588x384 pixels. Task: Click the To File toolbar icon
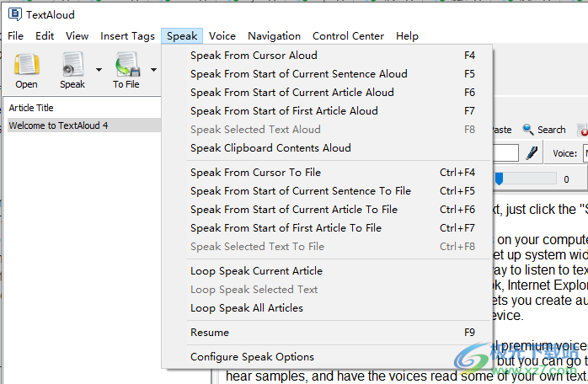click(x=127, y=65)
